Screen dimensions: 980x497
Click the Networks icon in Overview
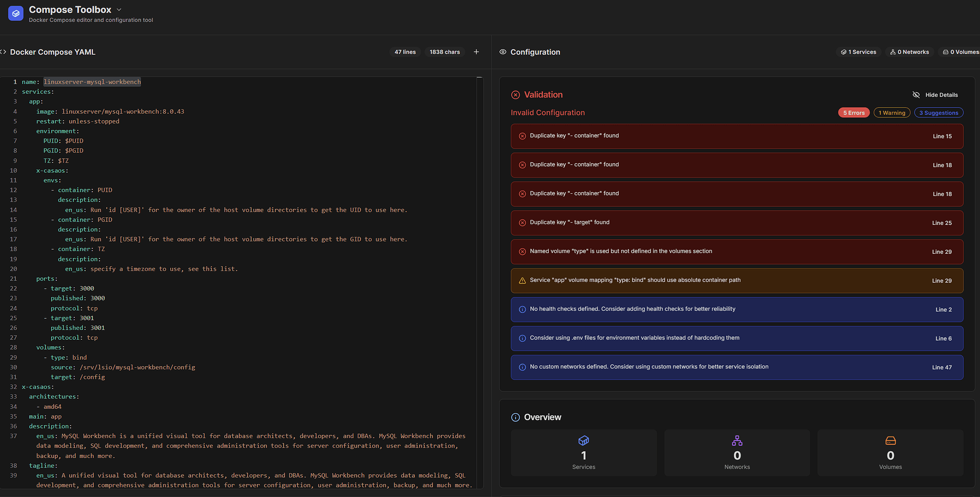[737, 440]
